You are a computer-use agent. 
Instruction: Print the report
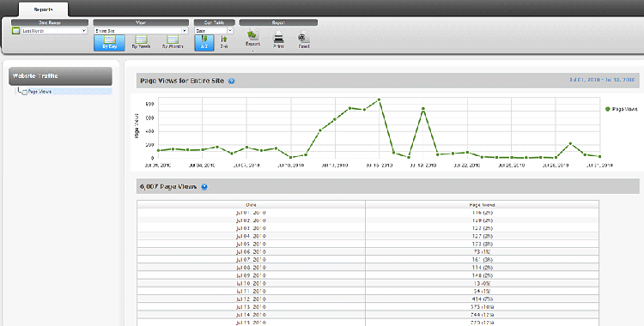tap(278, 40)
